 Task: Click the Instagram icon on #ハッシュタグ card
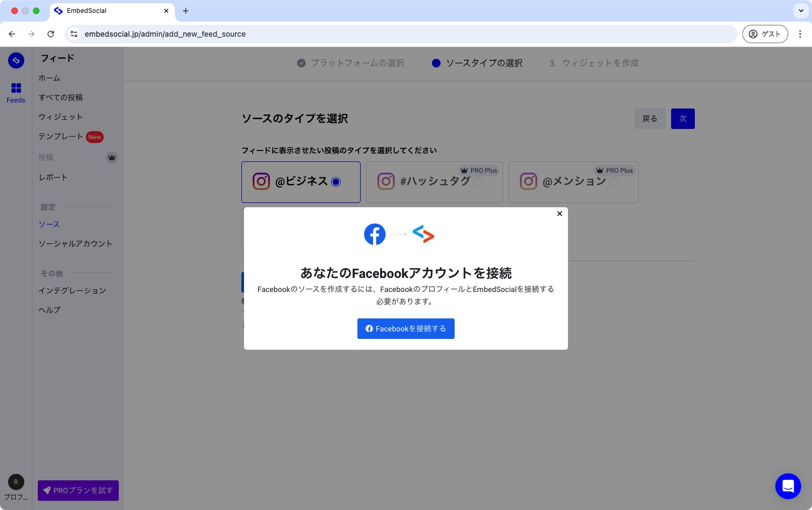click(x=386, y=181)
